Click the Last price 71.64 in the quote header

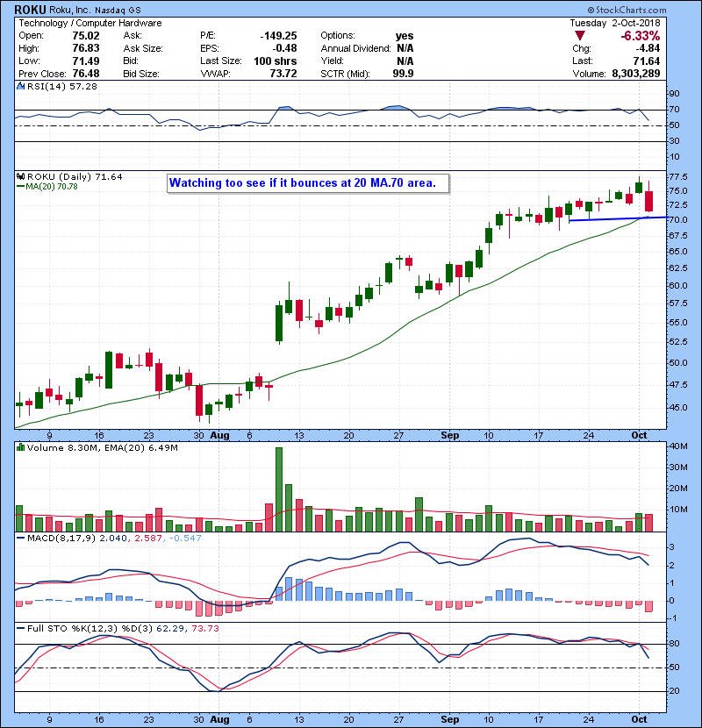[646, 61]
